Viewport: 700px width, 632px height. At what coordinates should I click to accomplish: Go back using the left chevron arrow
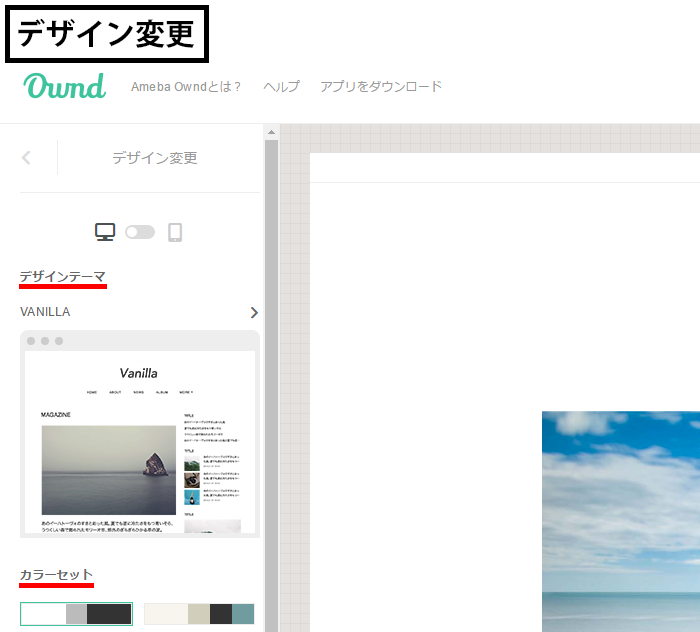click(27, 158)
